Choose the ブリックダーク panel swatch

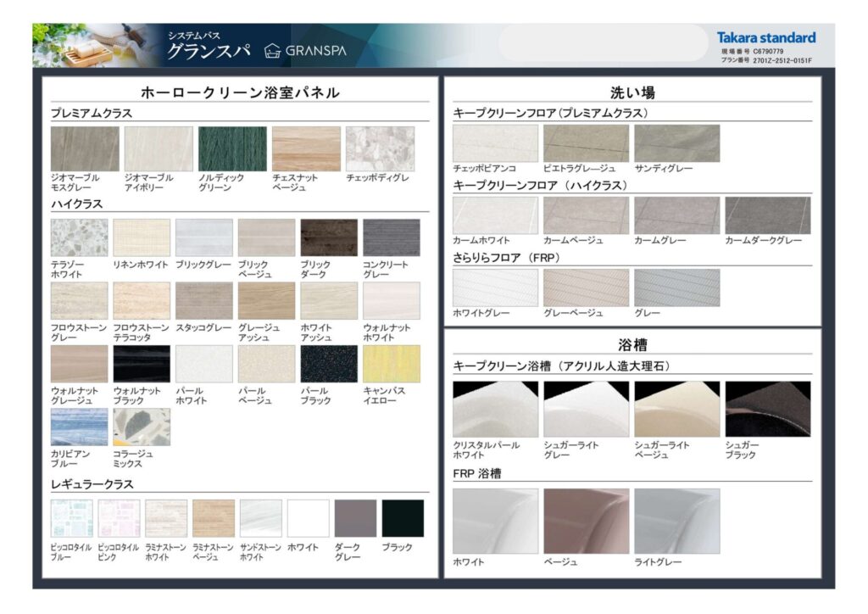[x=329, y=238]
